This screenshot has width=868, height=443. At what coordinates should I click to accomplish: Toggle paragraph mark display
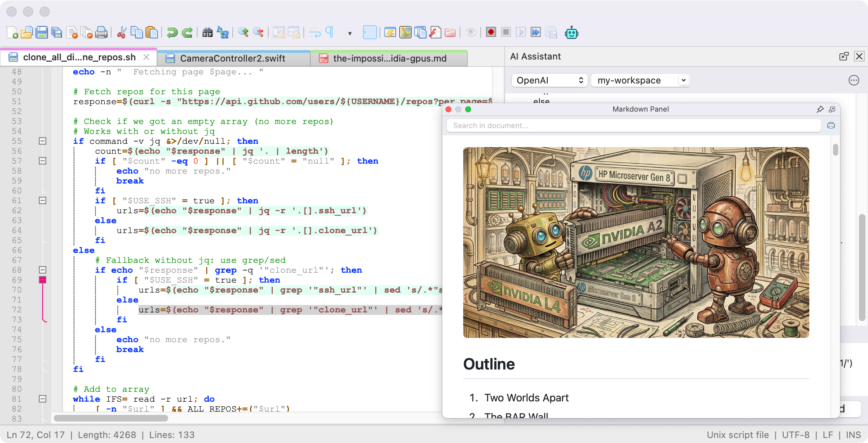pyautogui.click(x=329, y=32)
